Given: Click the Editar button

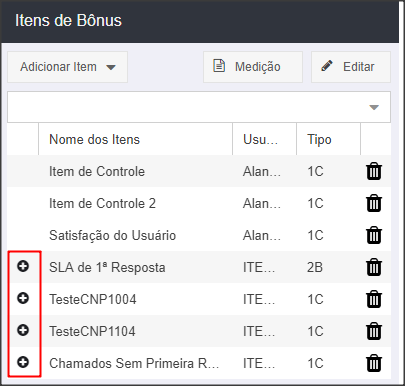Looking at the screenshot, I should (351, 67).
